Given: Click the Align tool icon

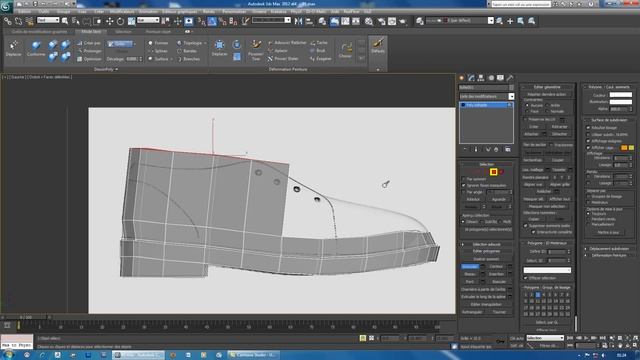Looking at the screenshot, I should pos(309,21).
